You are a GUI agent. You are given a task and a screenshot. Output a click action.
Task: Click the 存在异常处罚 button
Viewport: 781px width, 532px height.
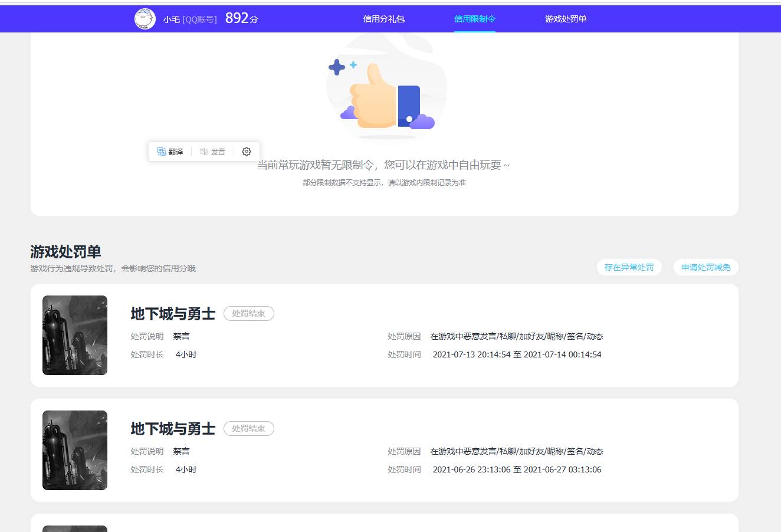point(629,267)
